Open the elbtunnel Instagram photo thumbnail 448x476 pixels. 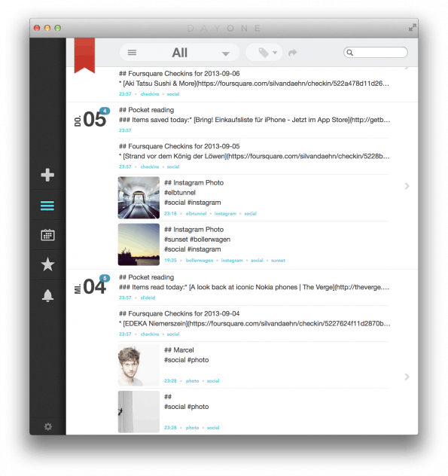click(139, 197)
